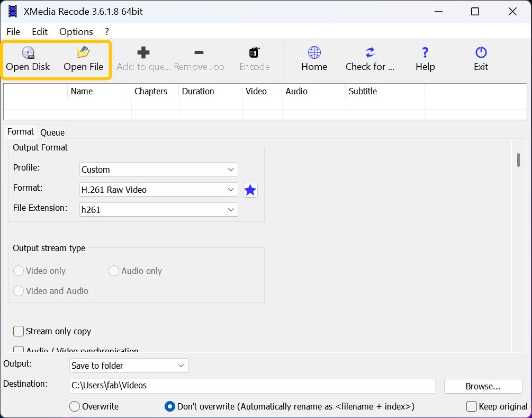532x418 pixels.
Task: Click the Exit power icon
Action: [480, 58]
